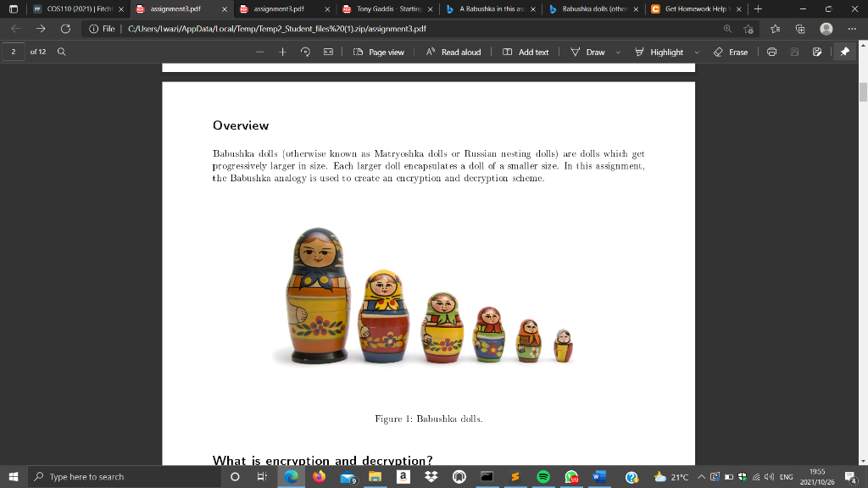
Task: Click the Windows Start button
Action: tap(14, 476)
